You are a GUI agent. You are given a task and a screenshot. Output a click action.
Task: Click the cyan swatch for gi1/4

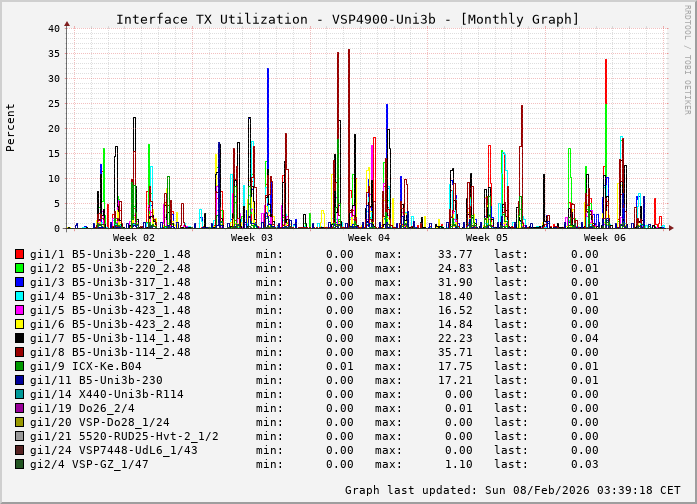19,296
